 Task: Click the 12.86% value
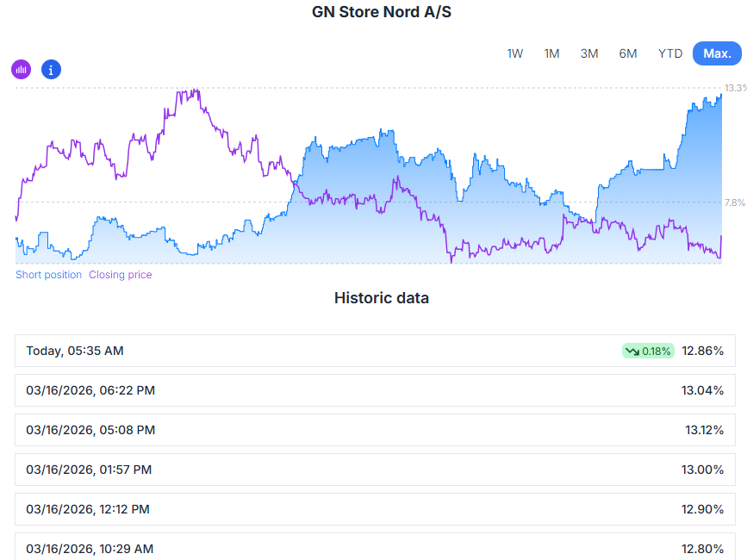[x=703, y=351]
